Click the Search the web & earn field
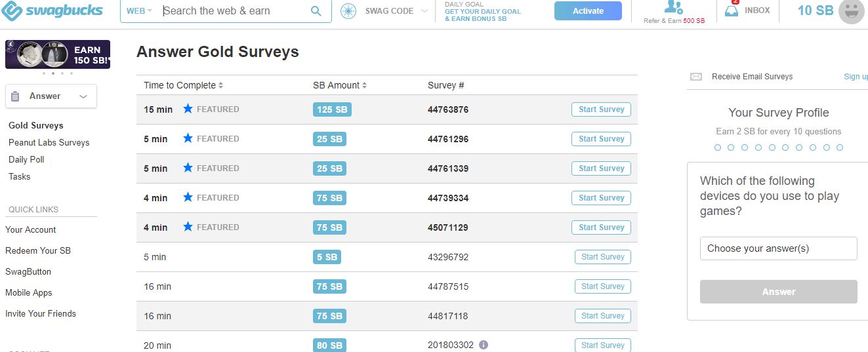The height and width of the screenshot is (352, 868). (234, 11)
